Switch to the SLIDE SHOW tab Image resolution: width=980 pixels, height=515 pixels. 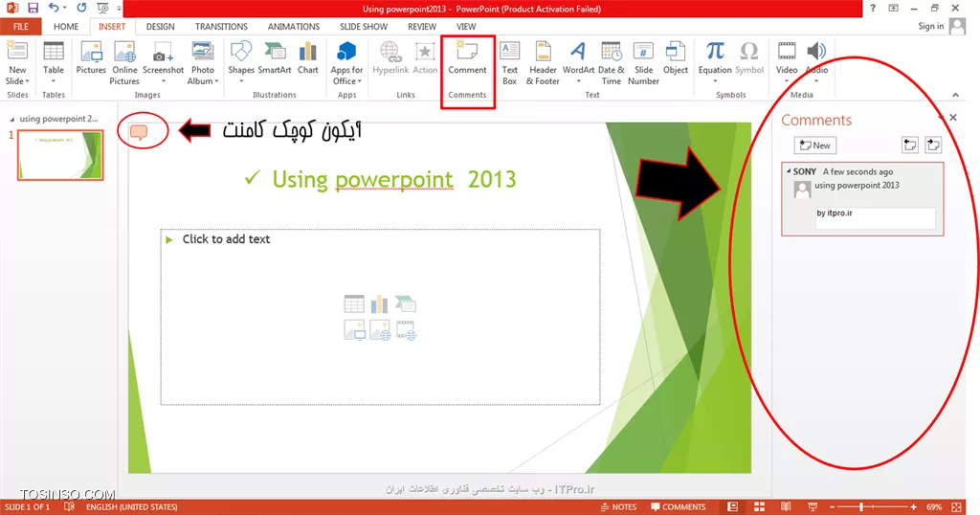tap(363, 27)
